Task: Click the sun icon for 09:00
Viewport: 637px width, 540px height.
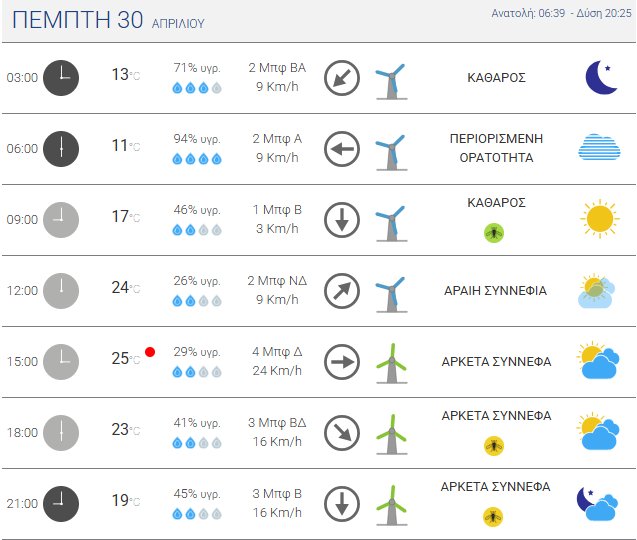Action: pos(599,219)
